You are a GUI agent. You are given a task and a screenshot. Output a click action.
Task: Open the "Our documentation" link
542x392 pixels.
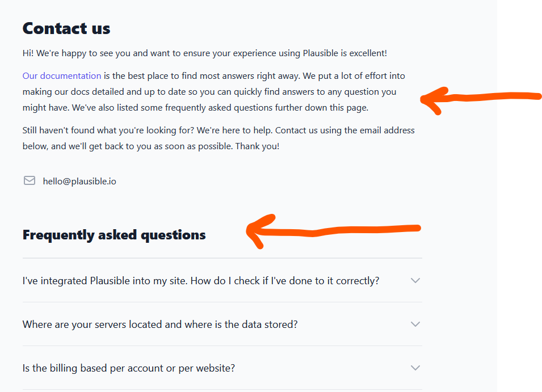pyautogui.click(x=62, y=76)
